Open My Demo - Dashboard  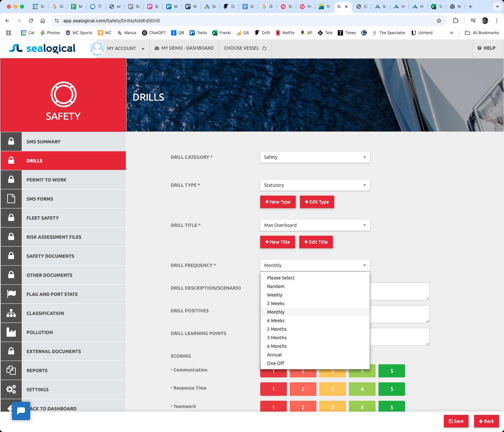click(184, 48)
